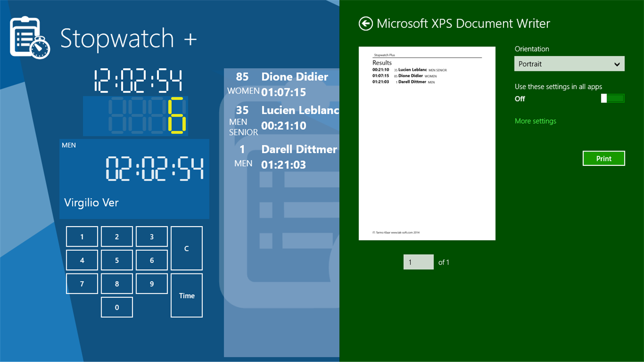644x362 pixels.
Task: Tap keypad digit 6
Action: coord(152,260)
